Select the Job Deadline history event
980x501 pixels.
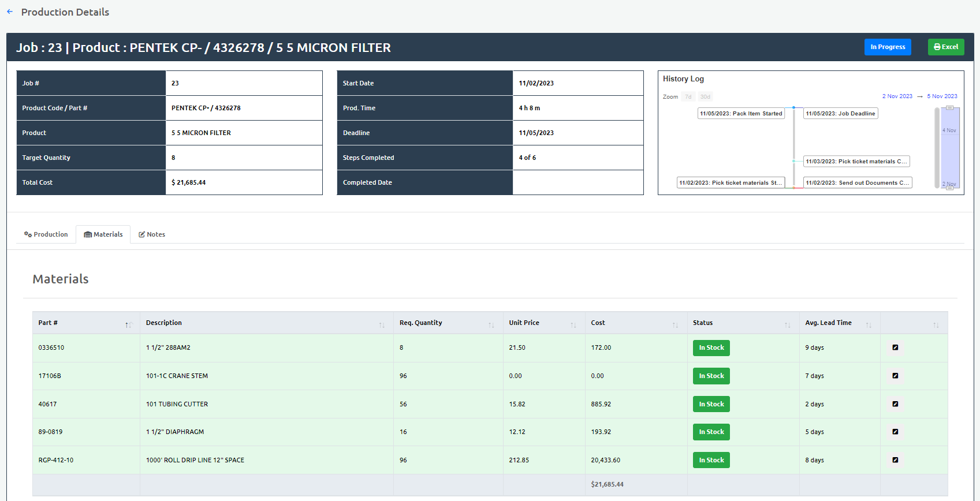click(x=841, y=113)
